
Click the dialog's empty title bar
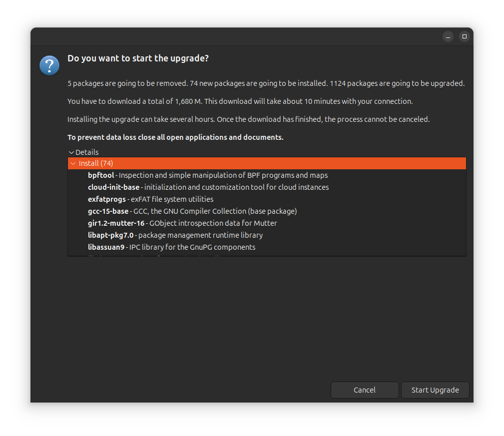(x=235, y=36)
